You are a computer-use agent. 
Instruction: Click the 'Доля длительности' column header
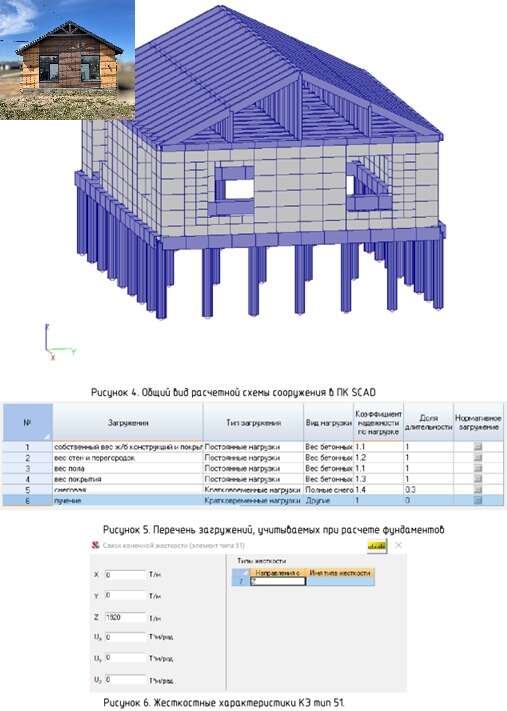coord(428,423)
